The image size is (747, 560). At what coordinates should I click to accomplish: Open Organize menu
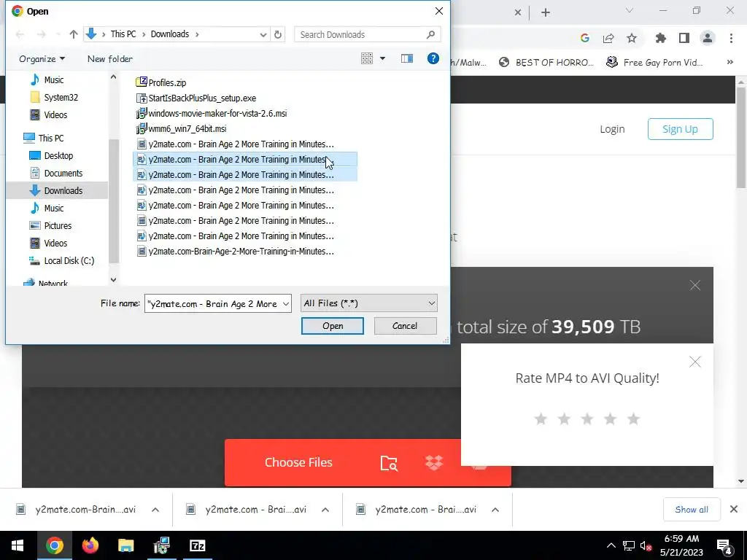(42, 58)
